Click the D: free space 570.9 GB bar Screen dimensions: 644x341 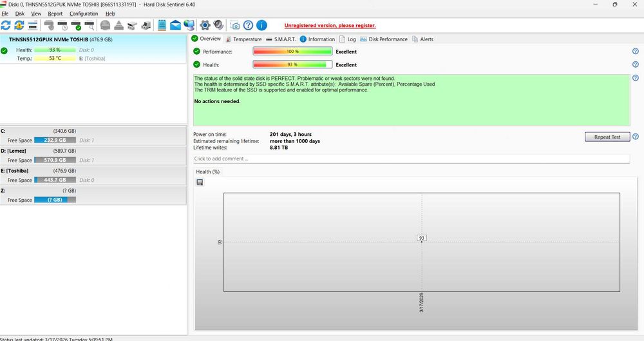point(55,160)
